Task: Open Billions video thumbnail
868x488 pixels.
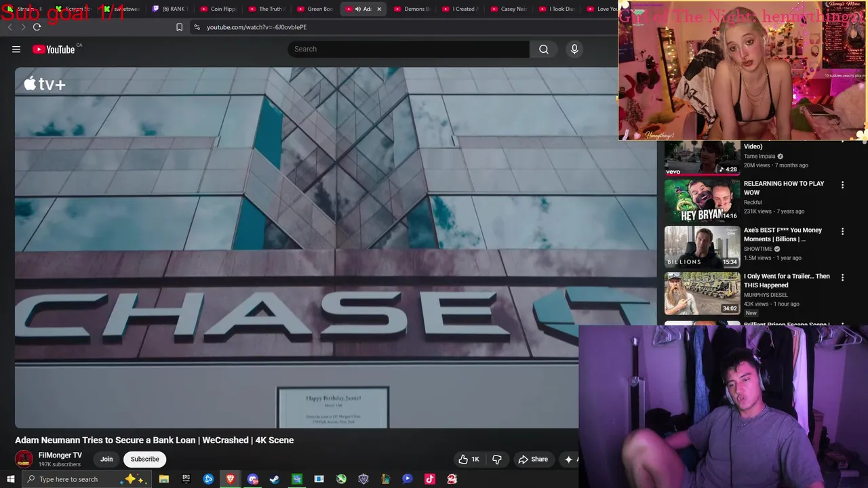Action: (703, 247)
